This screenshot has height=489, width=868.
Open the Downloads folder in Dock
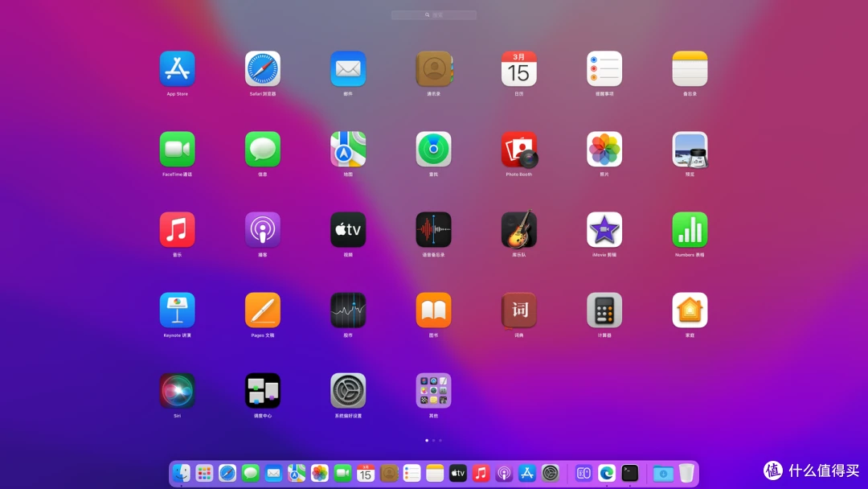(663, 474)
